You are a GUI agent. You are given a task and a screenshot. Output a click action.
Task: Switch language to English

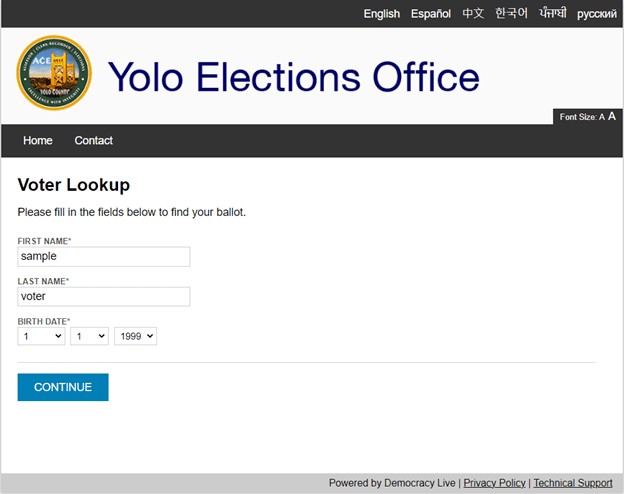point(381,14)
